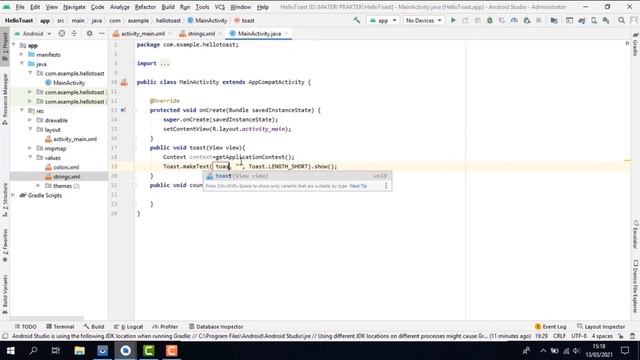Click the project panel settings gear
The image size is (640, 360).
(89, 33)
